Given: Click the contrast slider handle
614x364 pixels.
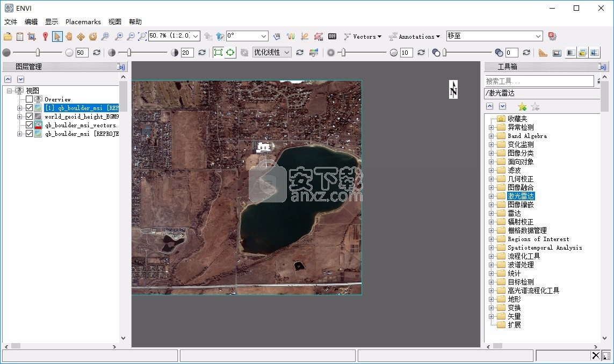Looking at the screenshot, I should 129,52.
